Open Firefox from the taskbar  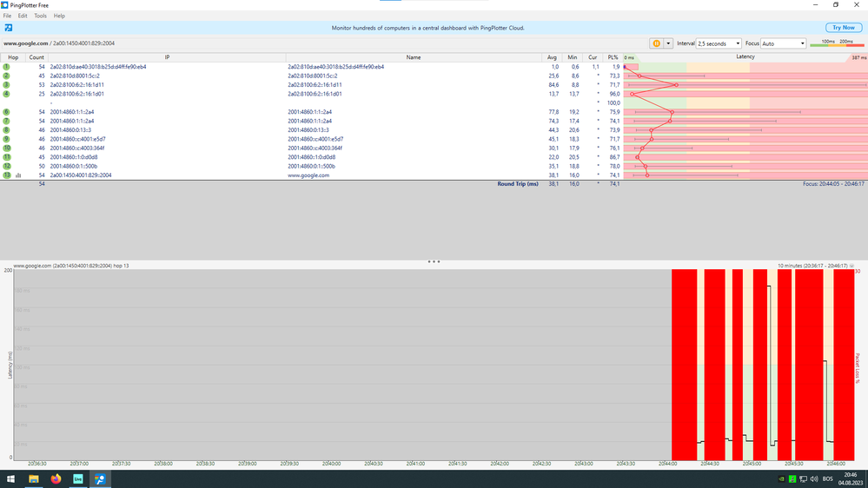coord(56,479)
